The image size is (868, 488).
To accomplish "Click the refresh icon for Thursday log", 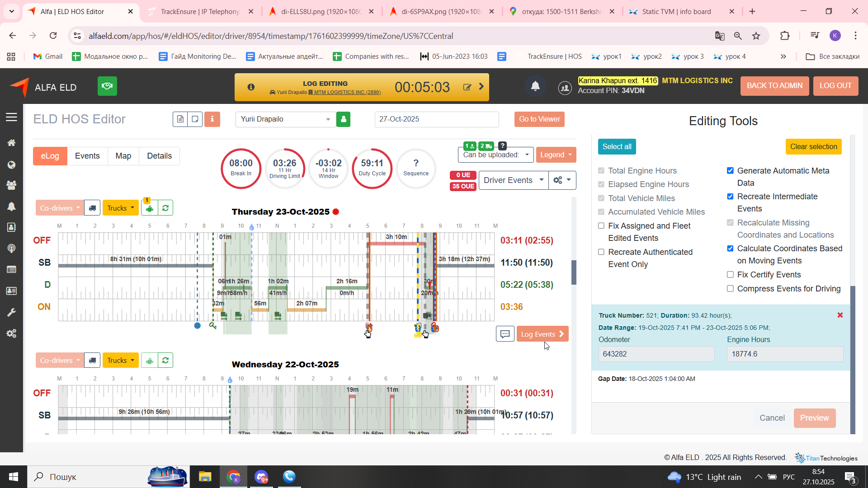I will tap(165, 208).
